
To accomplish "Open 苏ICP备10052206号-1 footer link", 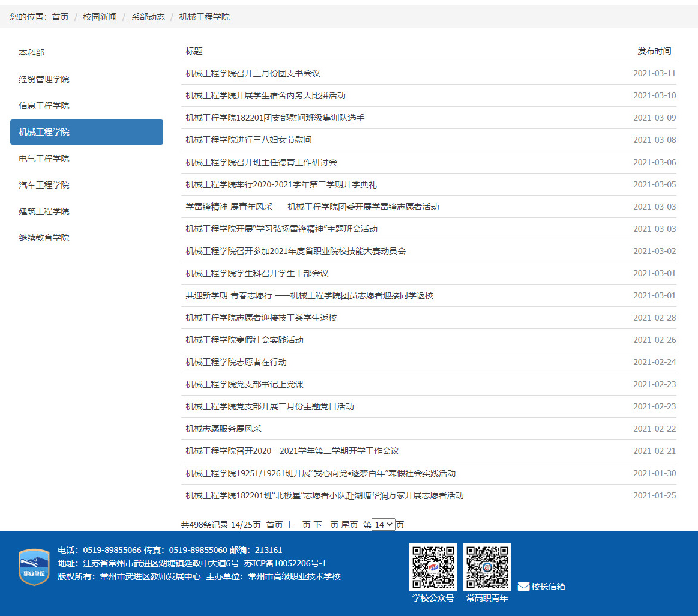I will [285, 563].
